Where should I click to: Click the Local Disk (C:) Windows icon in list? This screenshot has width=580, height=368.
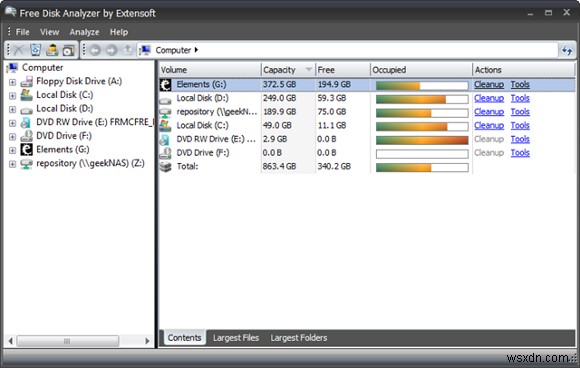tap(165, 126)
